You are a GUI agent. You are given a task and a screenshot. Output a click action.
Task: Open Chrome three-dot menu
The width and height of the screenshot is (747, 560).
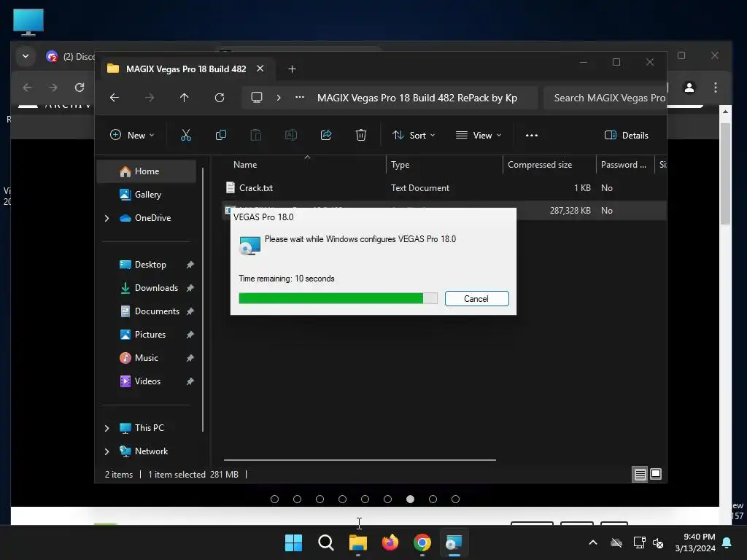point(715,87)
